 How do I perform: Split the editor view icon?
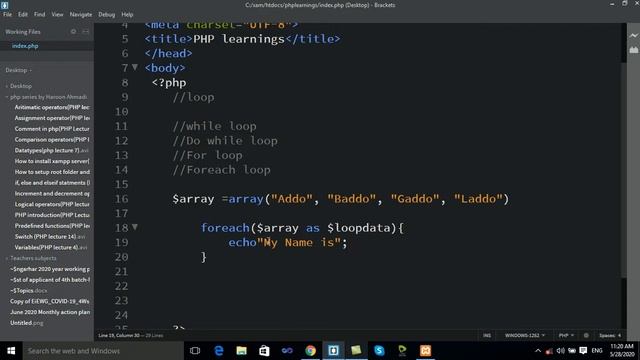pos(86,31)
